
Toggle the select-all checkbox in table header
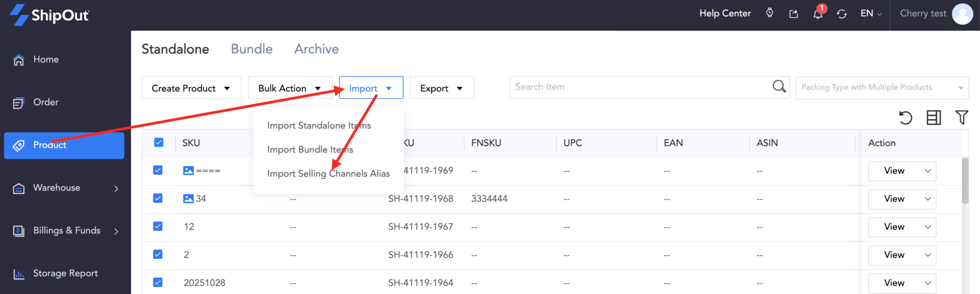(159, 142)
